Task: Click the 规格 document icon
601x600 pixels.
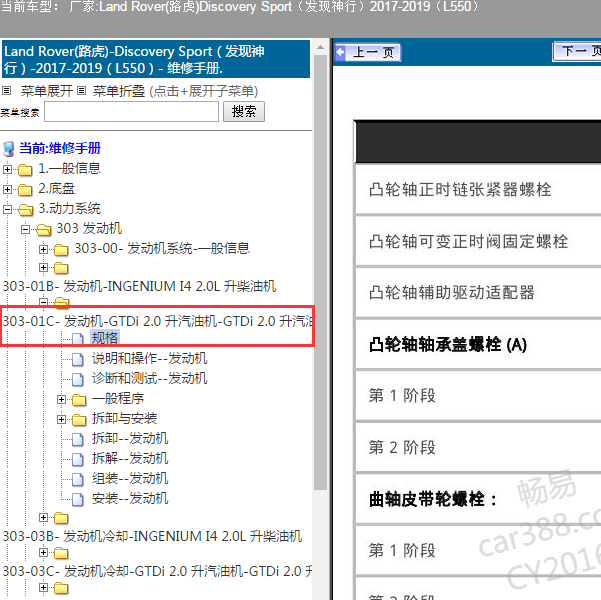Action: point(78,339)
